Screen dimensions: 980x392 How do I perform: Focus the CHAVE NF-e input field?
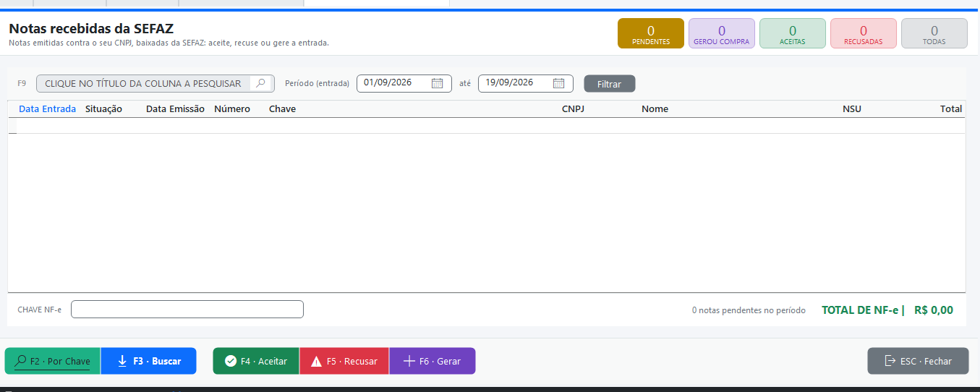click(187, 310)
